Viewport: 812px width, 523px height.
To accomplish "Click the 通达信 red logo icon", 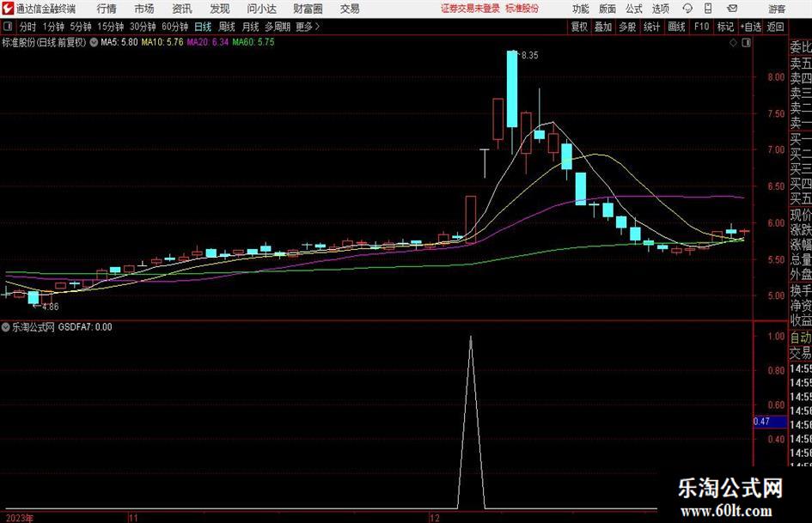I will [8, 9].
